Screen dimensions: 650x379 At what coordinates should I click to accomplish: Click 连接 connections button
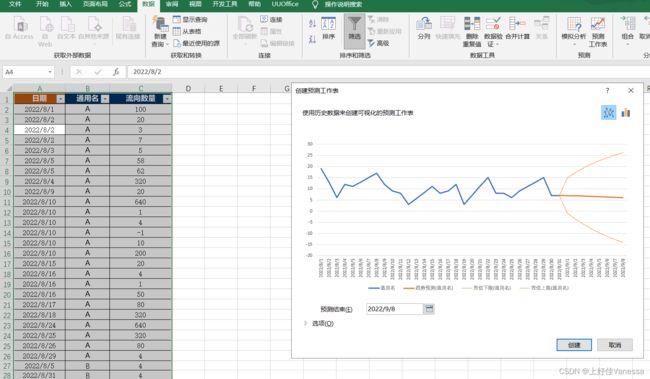coord(271,19)
